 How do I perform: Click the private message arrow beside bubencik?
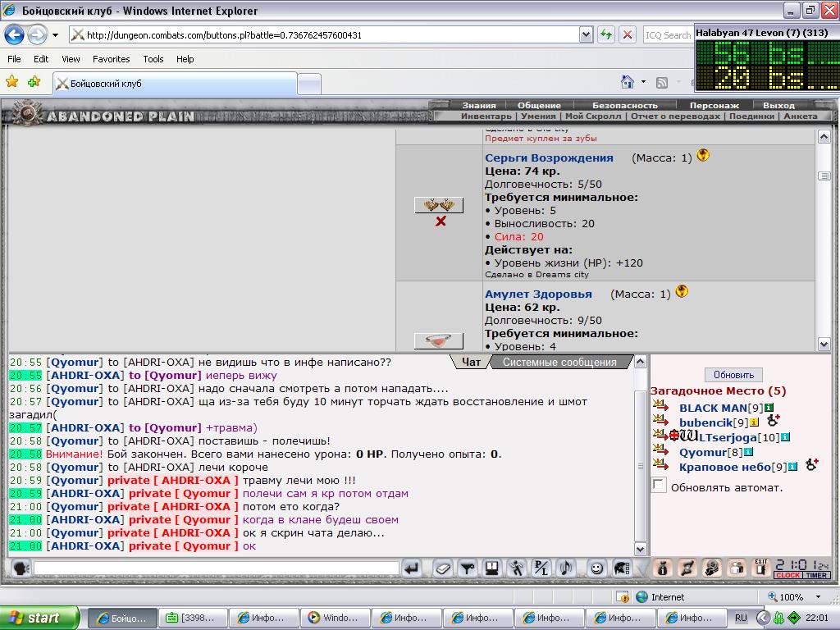tap(660, 420)
